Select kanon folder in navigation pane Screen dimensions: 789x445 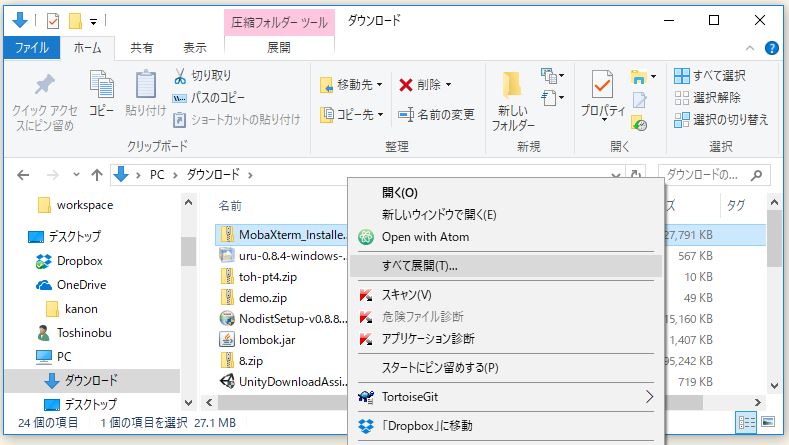click(x=71, y=309)
